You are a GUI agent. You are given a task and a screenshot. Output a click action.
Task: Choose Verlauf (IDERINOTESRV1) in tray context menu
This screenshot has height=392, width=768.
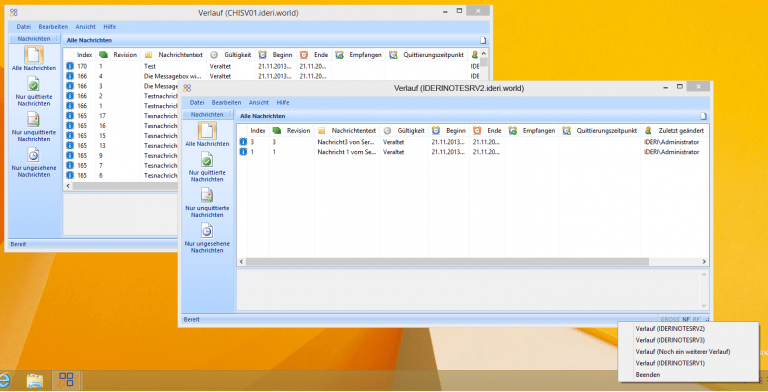pyautogui.click(x=688, y=363)
